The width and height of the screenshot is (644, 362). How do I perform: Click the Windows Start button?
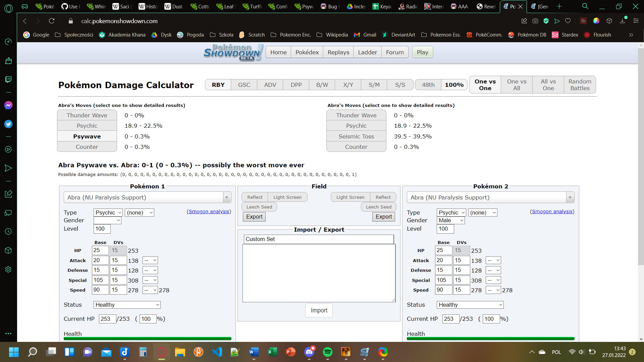coord(14,352)
